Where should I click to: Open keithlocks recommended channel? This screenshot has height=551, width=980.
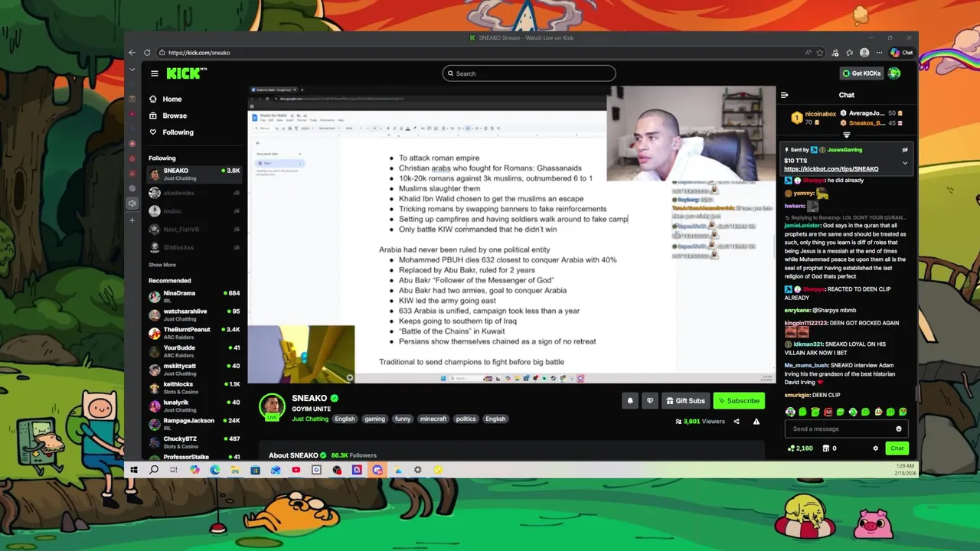coord(194,387)
